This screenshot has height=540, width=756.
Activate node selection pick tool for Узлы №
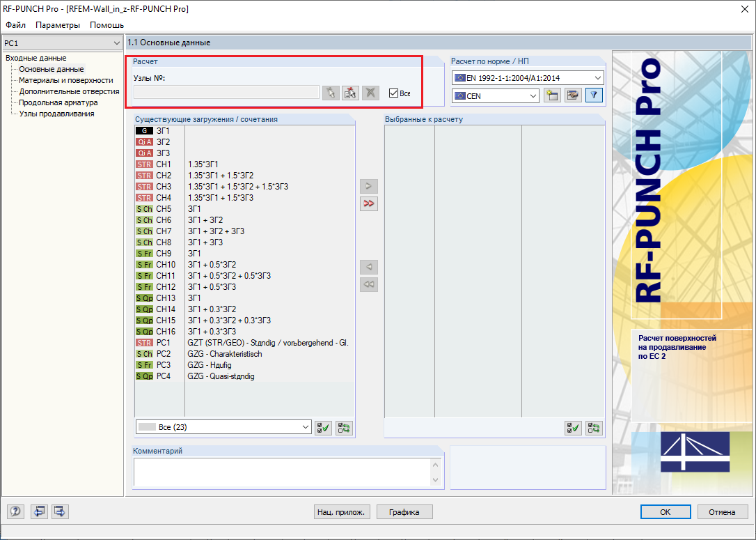point(331,93)
